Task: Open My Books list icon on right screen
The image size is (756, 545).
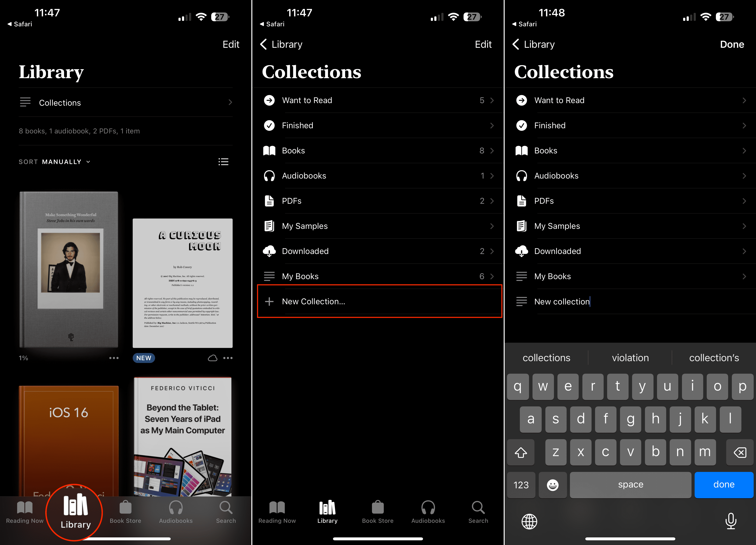Action: coord(522,276)
